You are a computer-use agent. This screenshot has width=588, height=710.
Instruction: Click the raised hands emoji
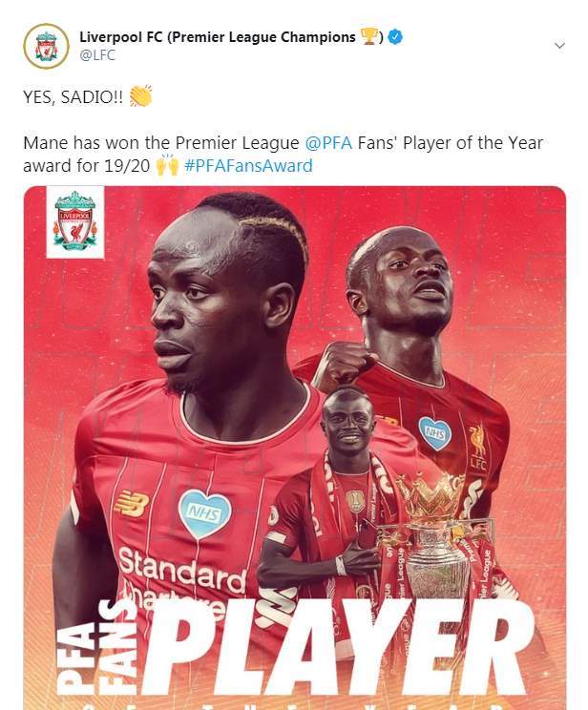point(168,165)
